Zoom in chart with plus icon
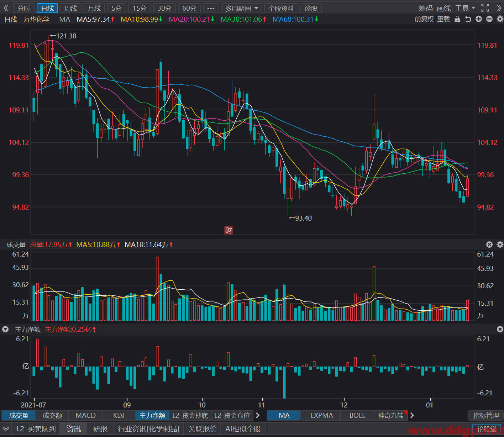This screenshot has height=437, width=504. 479,19
